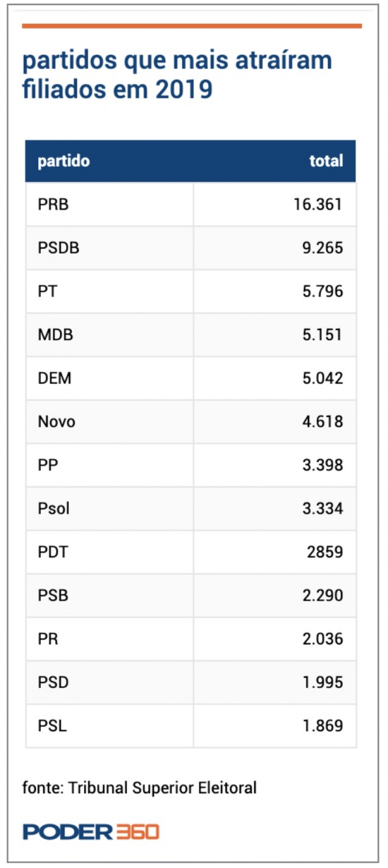Click the value 3.398 for PP
The image size is (388, 868).
coord(323,465)
